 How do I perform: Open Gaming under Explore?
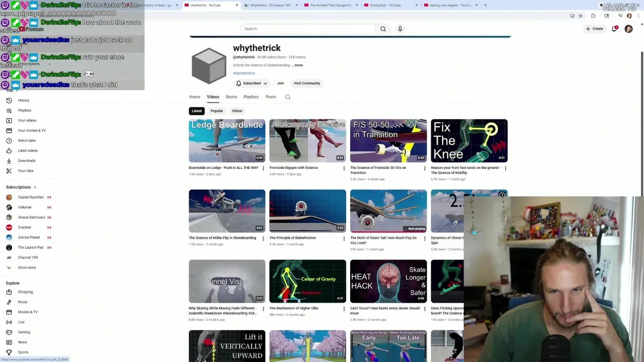click(24, 332)
